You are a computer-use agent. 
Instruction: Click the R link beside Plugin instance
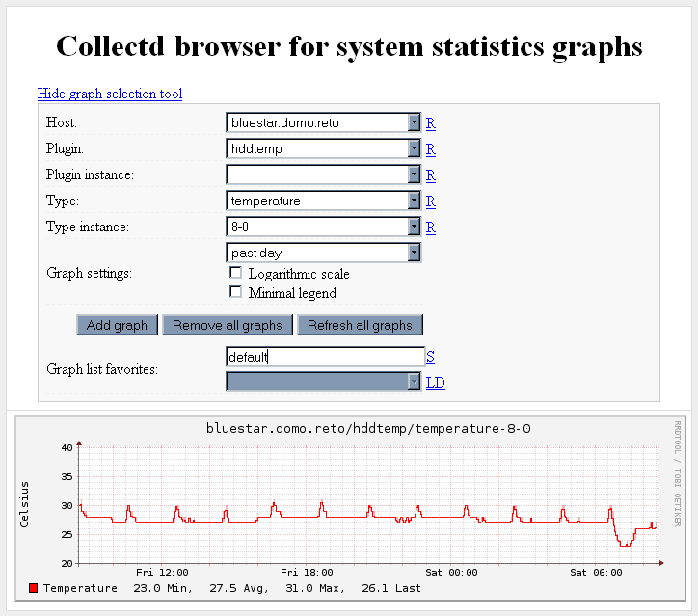coord(431,175)
